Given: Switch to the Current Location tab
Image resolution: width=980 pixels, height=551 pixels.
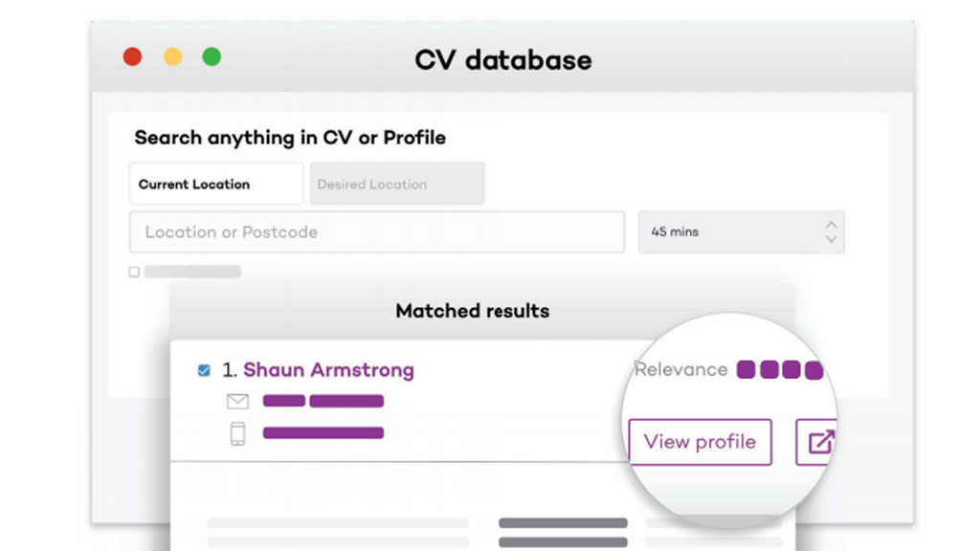Looking at the screenshot, I should (x=216, y=184).
